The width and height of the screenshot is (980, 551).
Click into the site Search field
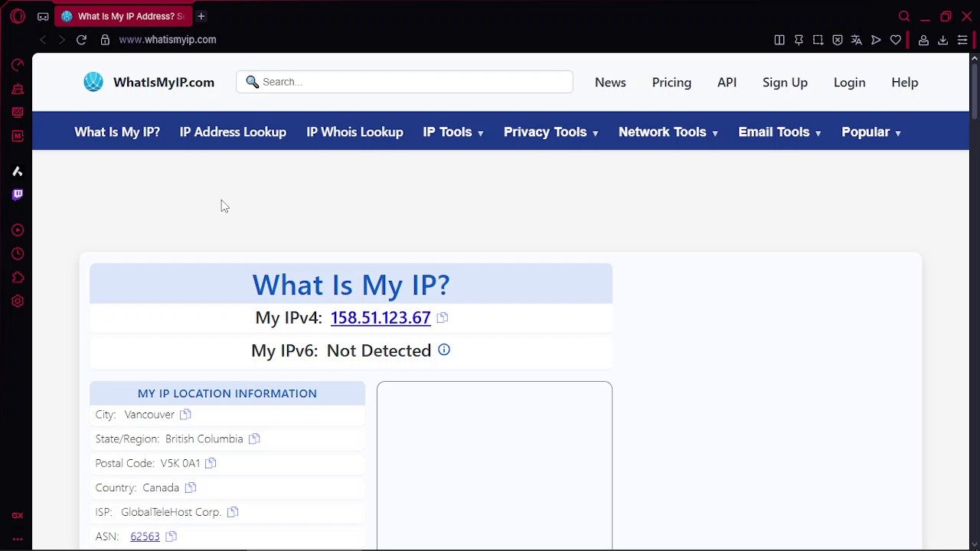click(x=413, y=82)
